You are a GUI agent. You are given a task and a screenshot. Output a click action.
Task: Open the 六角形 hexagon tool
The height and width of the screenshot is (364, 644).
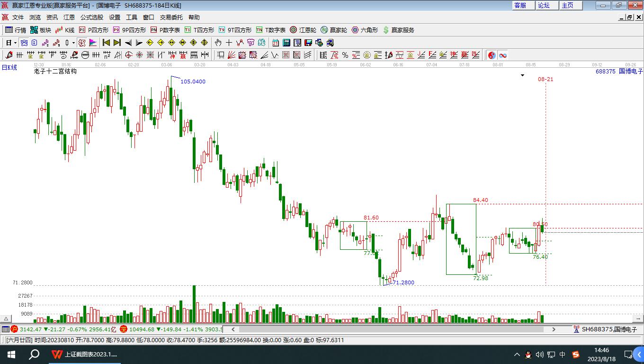pos(365,30)
